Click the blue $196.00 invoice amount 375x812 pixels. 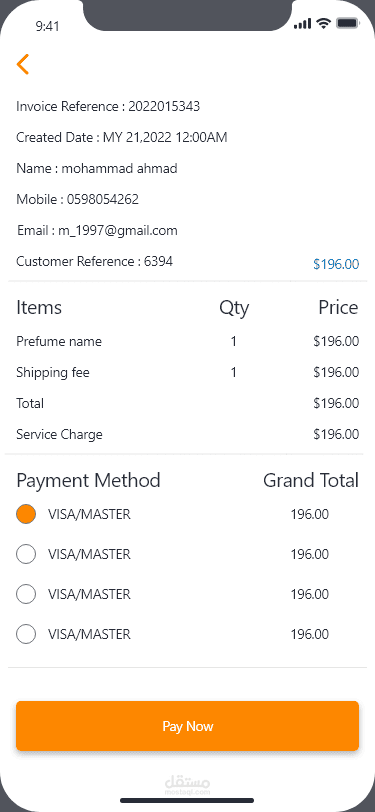(x=336, y=264)
